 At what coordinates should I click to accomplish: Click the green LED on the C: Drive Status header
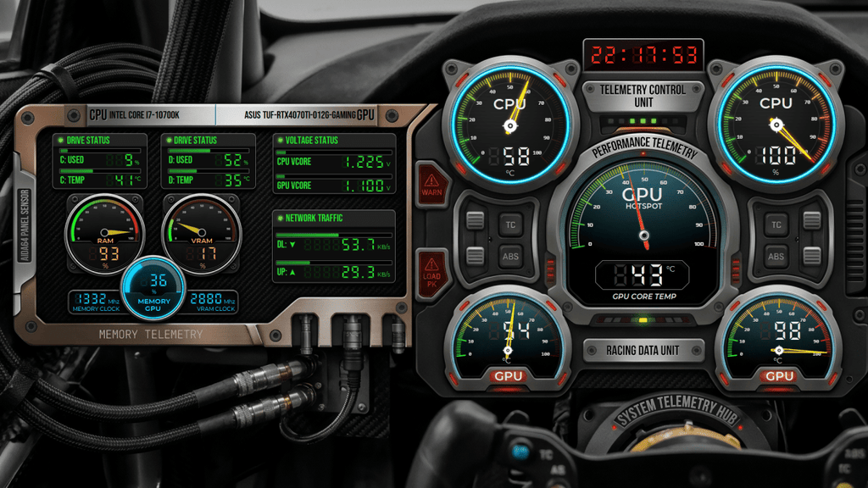(61, 141)
